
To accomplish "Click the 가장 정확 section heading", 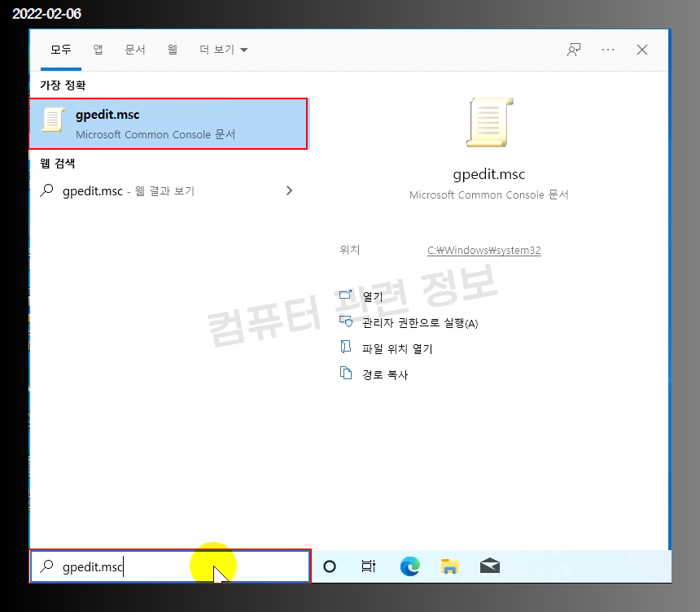I will tap(63, 85).
